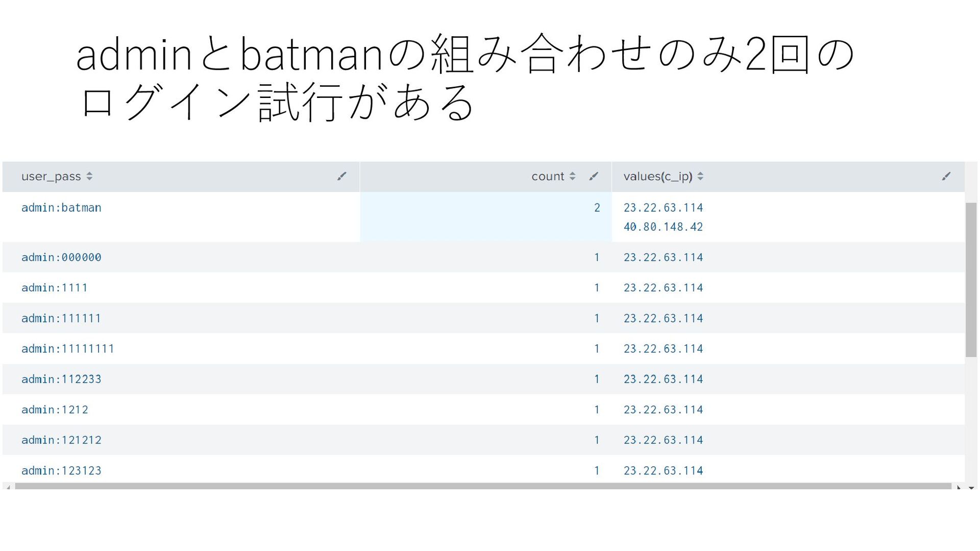Sort by the values(c_ip) column arrows
Viewport: 980px width, 551px height.
[x=700, y=177]
